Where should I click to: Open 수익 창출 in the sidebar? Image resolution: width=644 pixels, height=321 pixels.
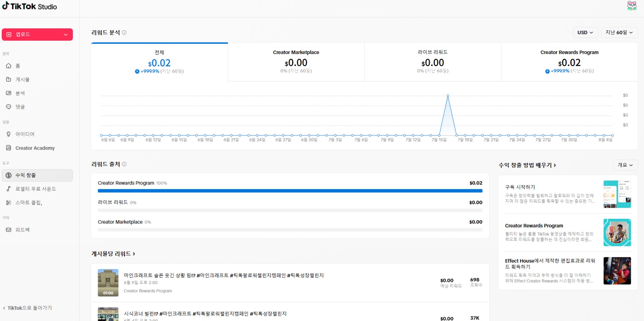tap(37, 175)
